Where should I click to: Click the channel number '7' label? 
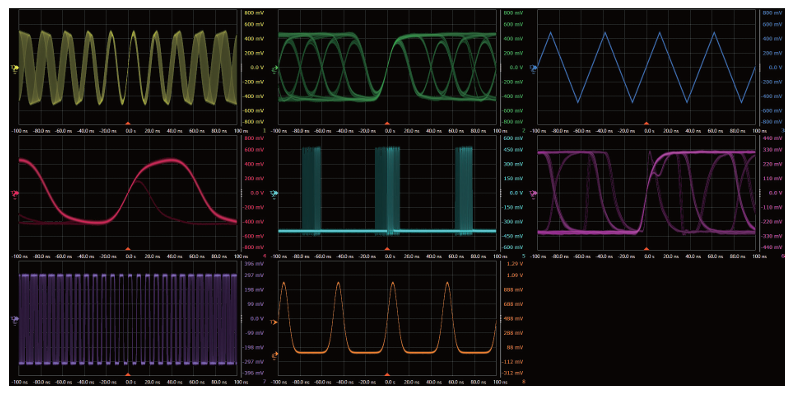pyautogui.click(x=264, y=381)
